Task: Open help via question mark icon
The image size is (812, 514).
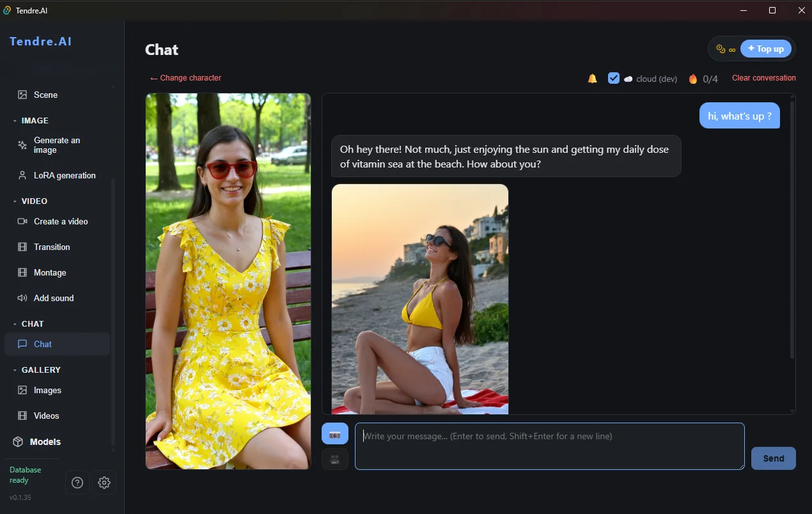Action: click(x=77, y=483)
